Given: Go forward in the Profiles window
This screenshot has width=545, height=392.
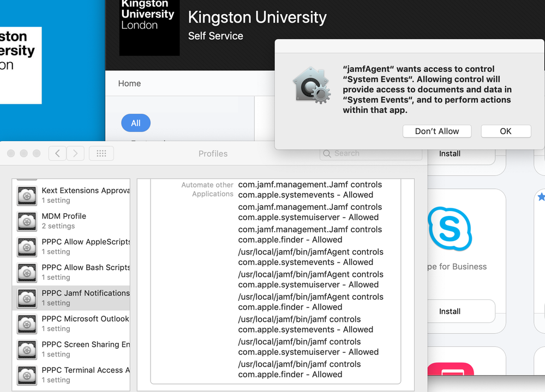Looking at the screenshot, I should coord(75,153).
